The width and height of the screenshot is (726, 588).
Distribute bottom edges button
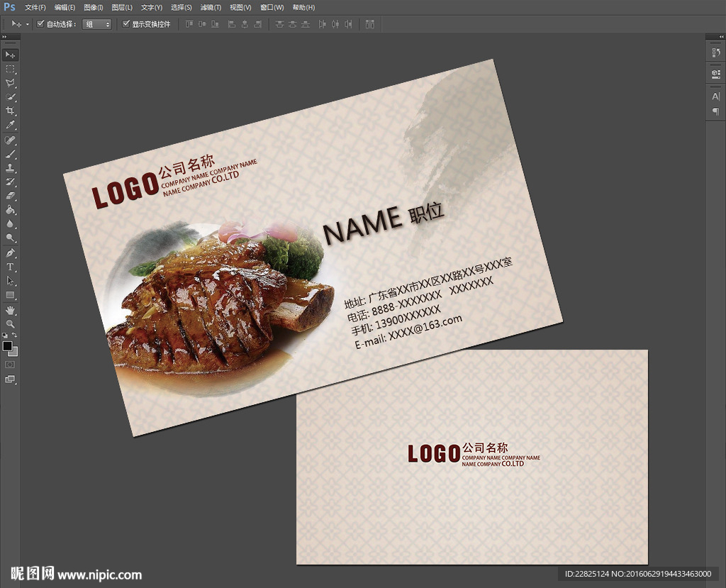coord(305,24)
